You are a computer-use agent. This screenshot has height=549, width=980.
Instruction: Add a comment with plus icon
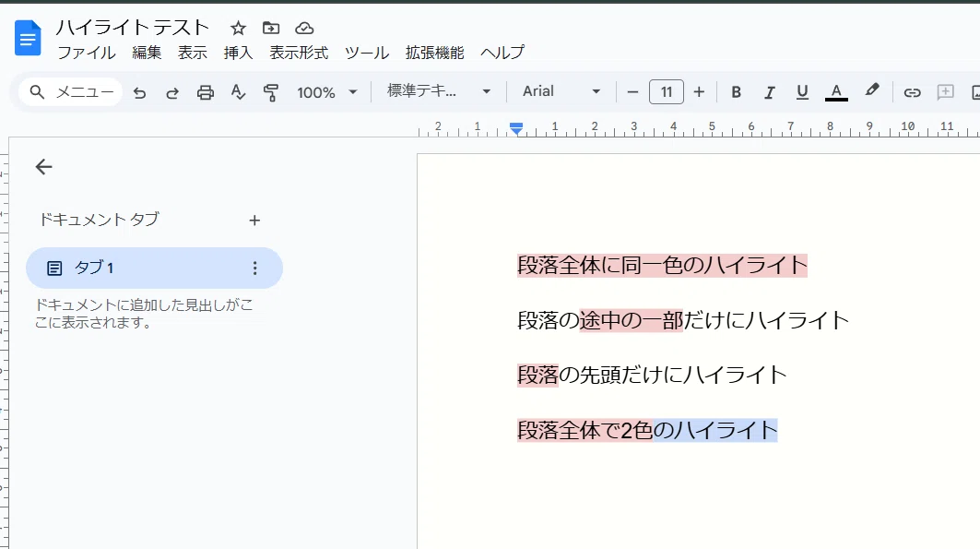tap(946, 92)
